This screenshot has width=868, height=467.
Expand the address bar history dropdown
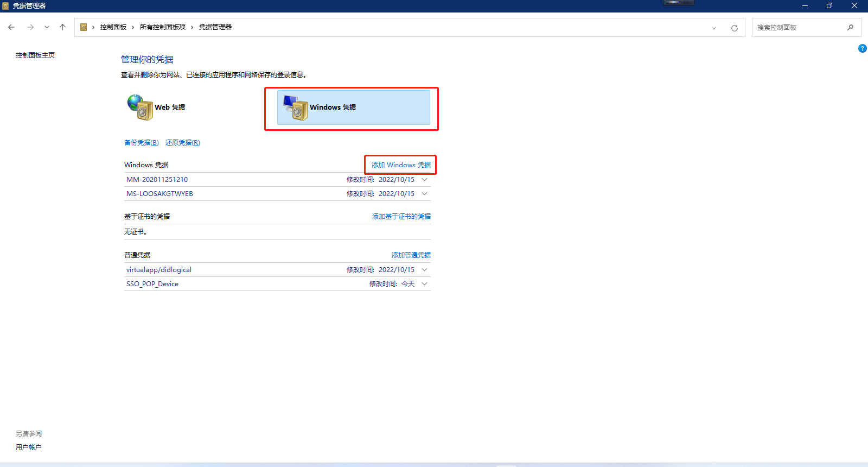714,28
